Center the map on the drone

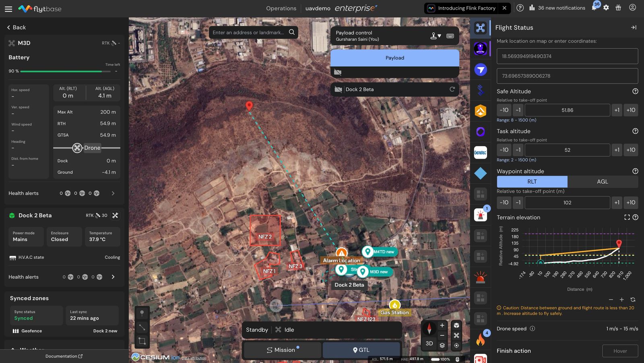click(456, 335)
